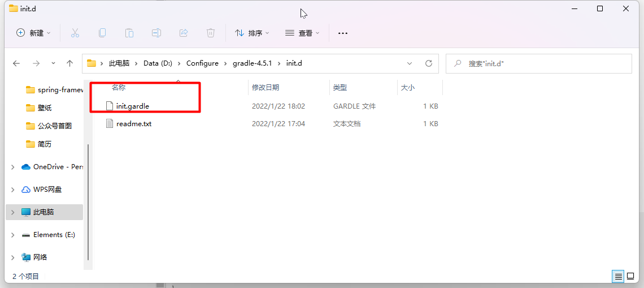The width and height of the screenshot is (644, 288).
Task: Click 此电脑 in the address bar
Action: tap(119, 63)
